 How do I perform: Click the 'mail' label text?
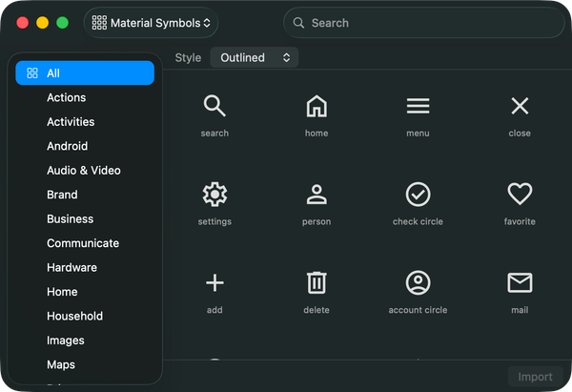520,310
